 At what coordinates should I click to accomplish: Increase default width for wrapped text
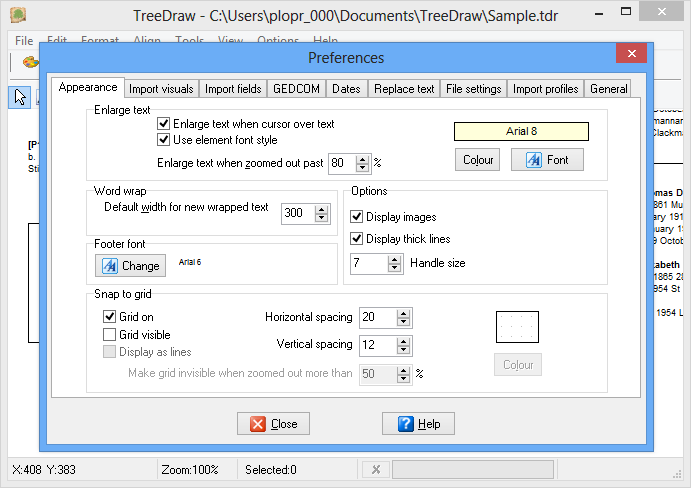(x=322, y=209)
